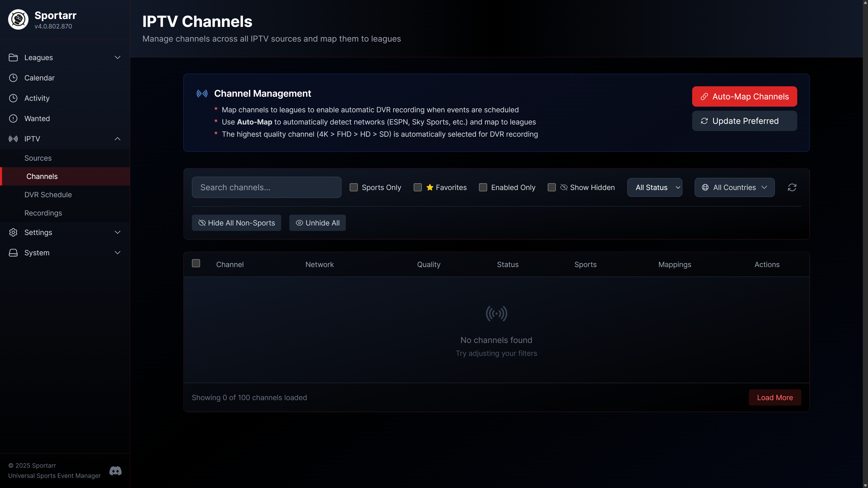Click the Favorites star icon

430,187
